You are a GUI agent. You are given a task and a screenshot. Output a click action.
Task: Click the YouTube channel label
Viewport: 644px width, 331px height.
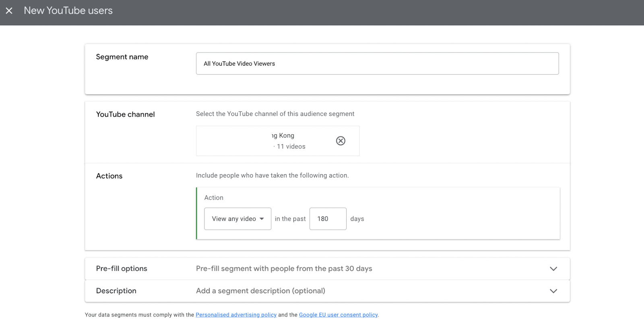pos(125,114)
